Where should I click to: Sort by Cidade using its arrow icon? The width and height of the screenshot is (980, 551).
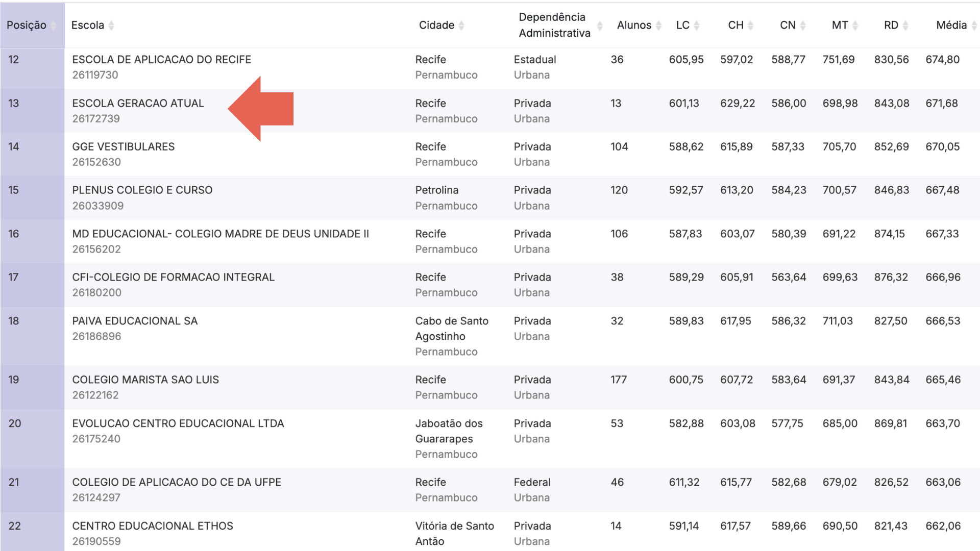tap(461, 26)
